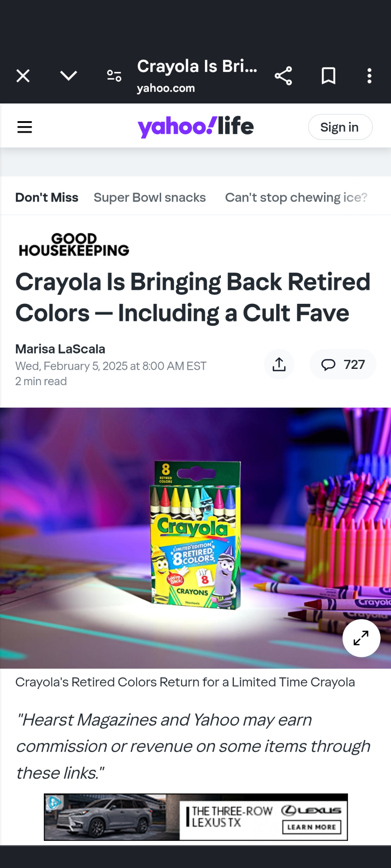Screen dimensions: 391x868
Task: Open Can't stop chewing ice? topic
Action: 296,198
